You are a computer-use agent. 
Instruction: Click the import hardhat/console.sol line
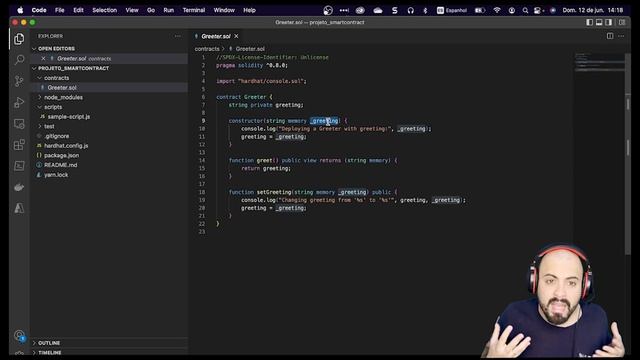point(261,81)
